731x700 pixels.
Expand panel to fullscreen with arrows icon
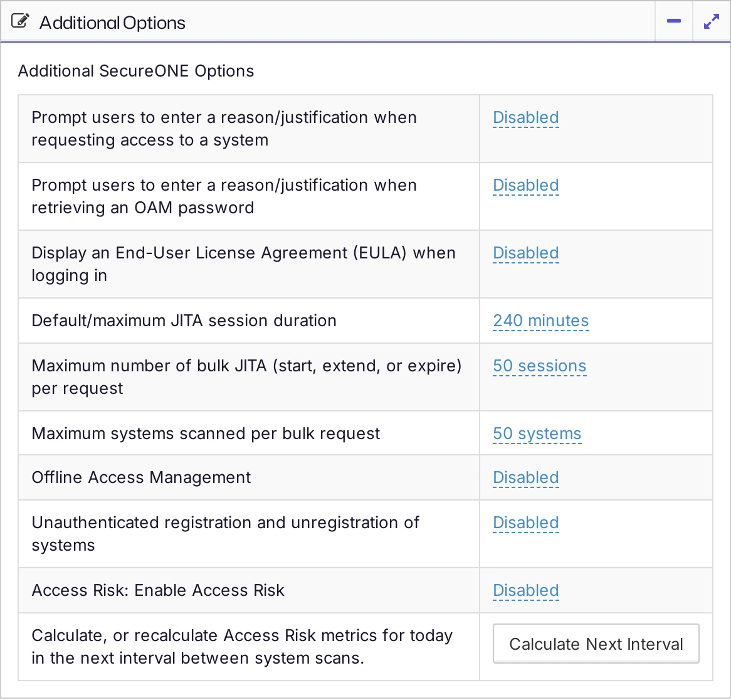712,21
